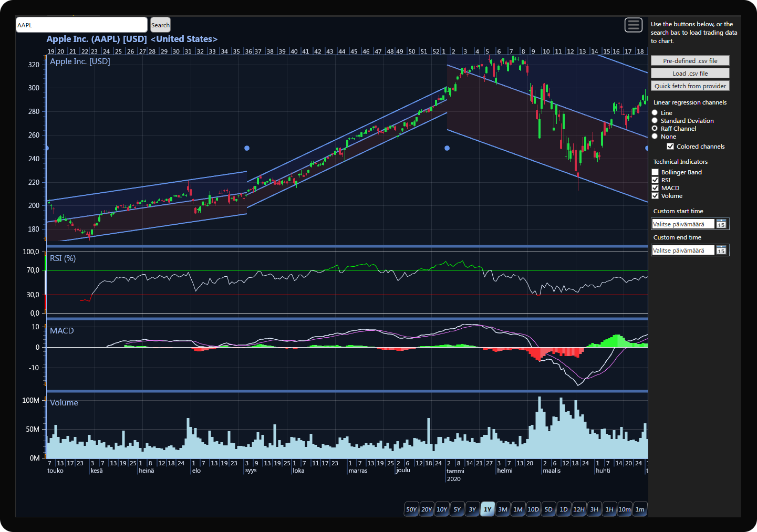Click the channel handle dot near week 36
This screenshot has width=757, height=532.
(x=247, y=148)
